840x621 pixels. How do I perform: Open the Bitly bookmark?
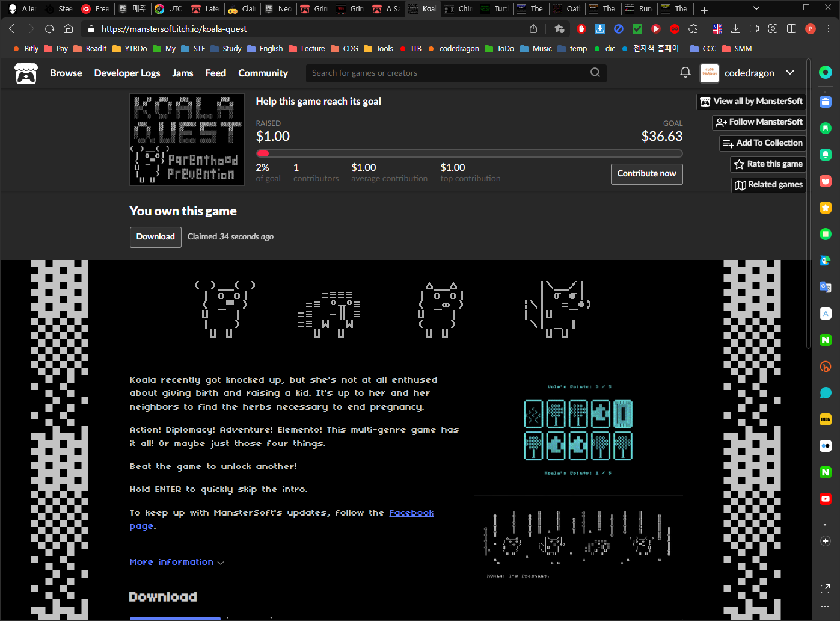(x=25, y=49)
